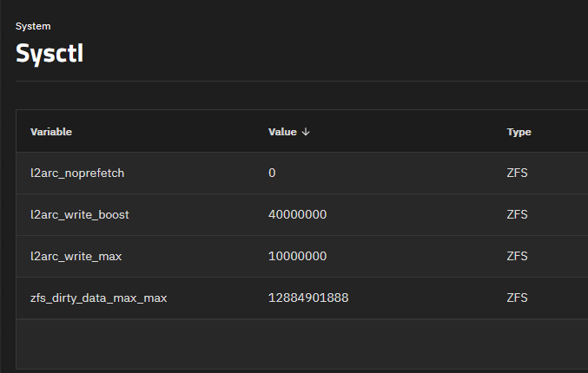This screenshot has width=588, height=373.
Task: Click the value 12884901888 cell
Action: [x=308, y=298]
